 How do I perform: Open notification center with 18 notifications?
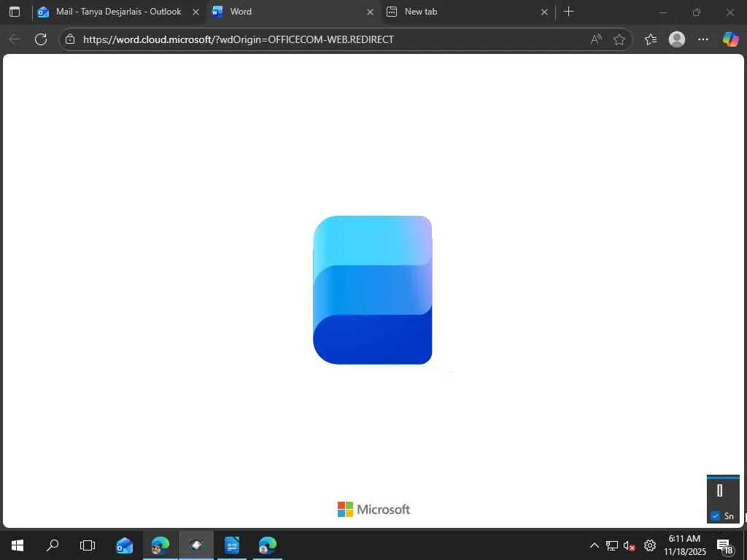click(724, 545)
